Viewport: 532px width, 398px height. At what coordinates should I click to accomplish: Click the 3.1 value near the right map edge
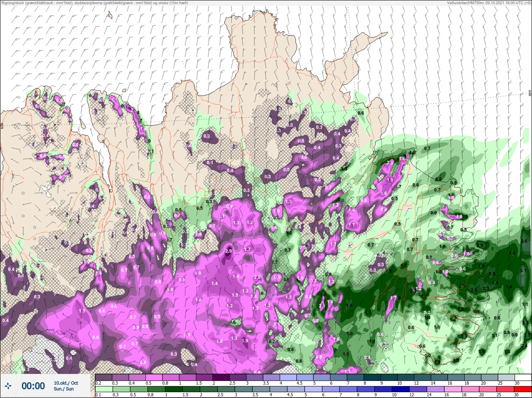pos(523,270)
